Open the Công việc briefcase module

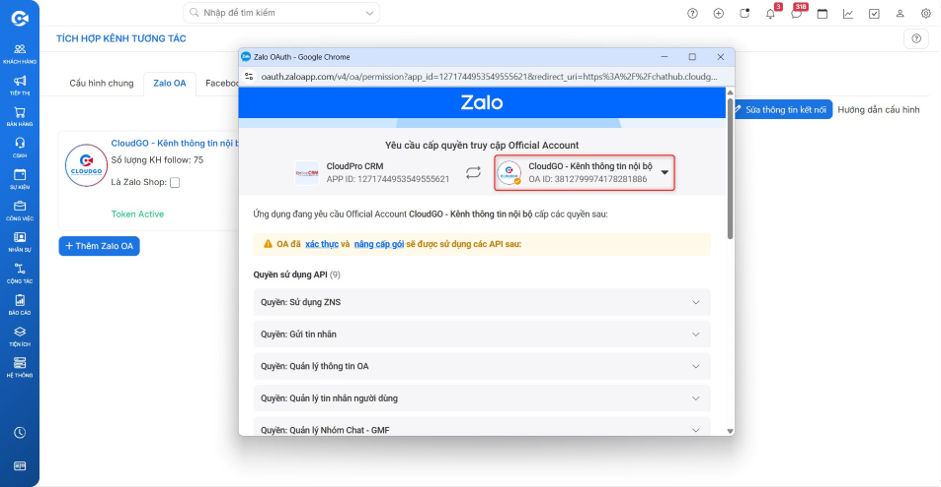pos(20,210)
